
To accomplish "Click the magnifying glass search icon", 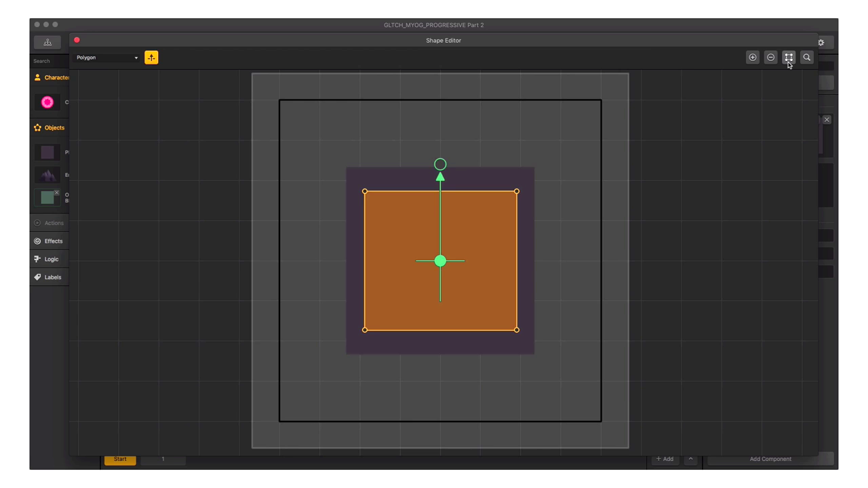I will (x=807, y=58).
